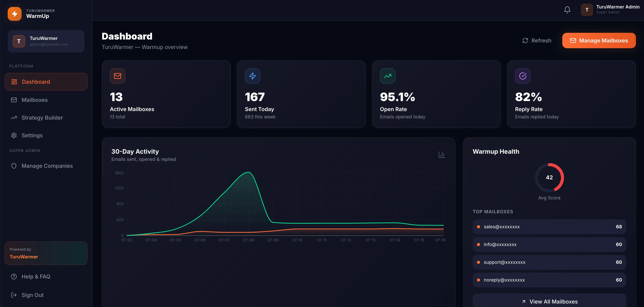Click the Mailboxes envelope icon in sidebar
The width and height of the screenshot is (644, 307).
pos(14,100)
